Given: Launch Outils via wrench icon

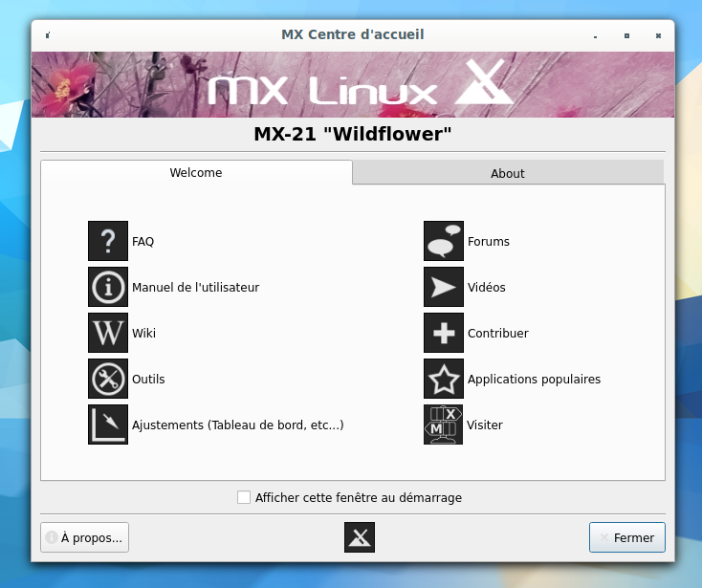Looking at the screenshot, I should click(108, 379).
